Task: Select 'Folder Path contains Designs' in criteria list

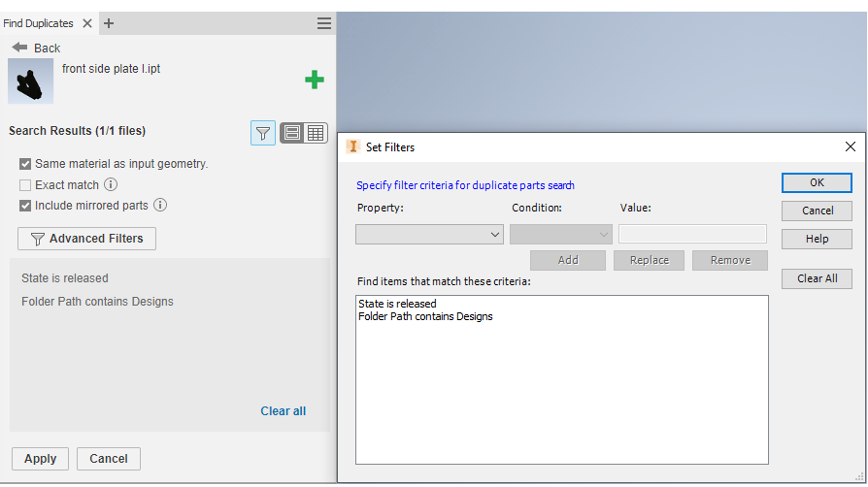Action: [x=425, y=316]
